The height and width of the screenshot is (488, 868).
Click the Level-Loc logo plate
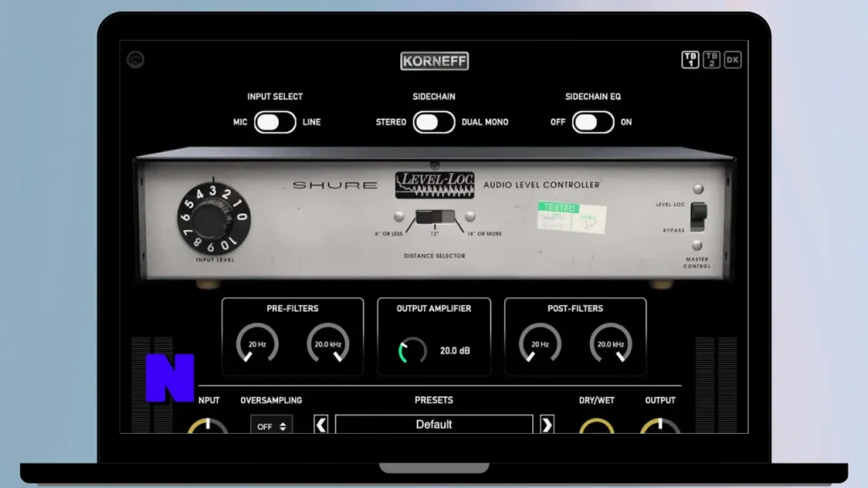point(435,185)
